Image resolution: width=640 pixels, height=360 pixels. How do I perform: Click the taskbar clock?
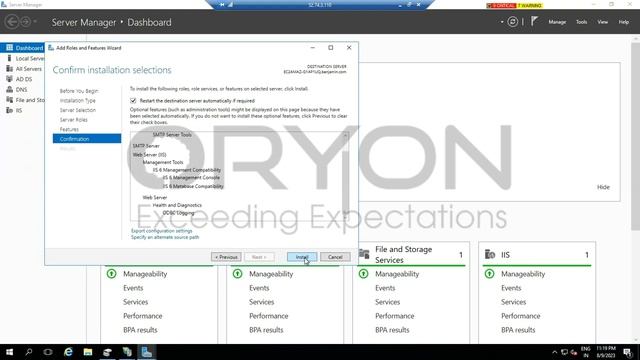(606, 352)
